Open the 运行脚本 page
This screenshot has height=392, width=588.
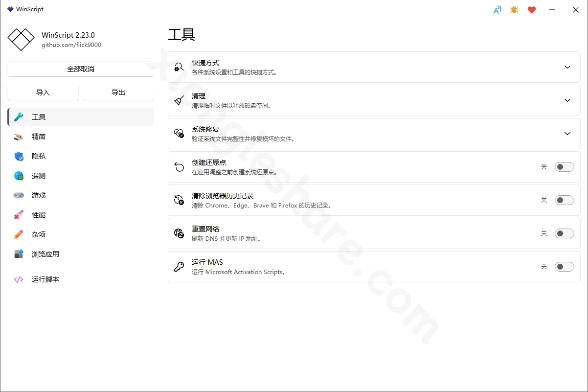coord(81,279)
